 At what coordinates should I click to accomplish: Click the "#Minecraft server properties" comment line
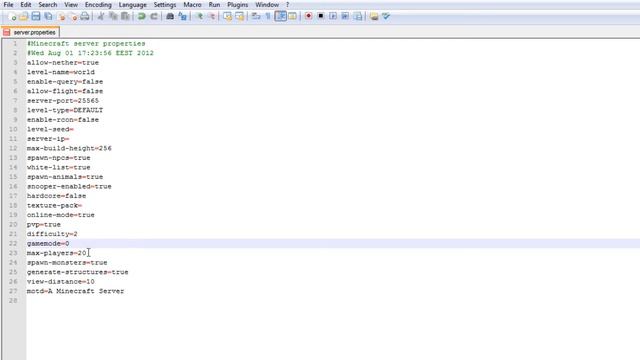pos(86,43)
